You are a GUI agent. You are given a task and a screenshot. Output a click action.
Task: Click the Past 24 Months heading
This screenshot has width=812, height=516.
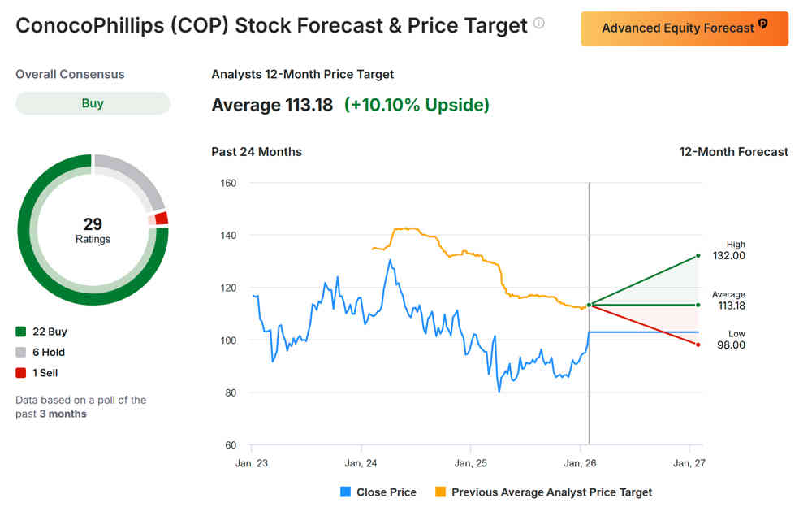pyautogui.click(x=257, y=152)
